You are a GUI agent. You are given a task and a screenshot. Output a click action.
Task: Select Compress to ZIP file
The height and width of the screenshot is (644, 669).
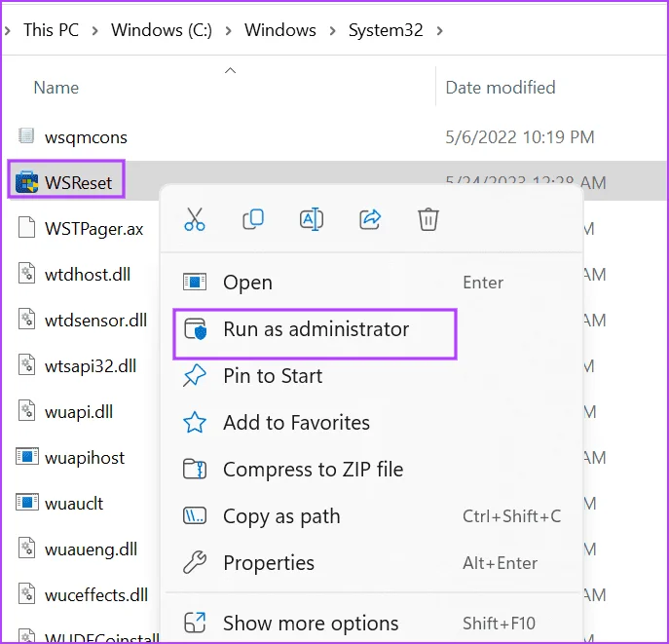[371, 470]
